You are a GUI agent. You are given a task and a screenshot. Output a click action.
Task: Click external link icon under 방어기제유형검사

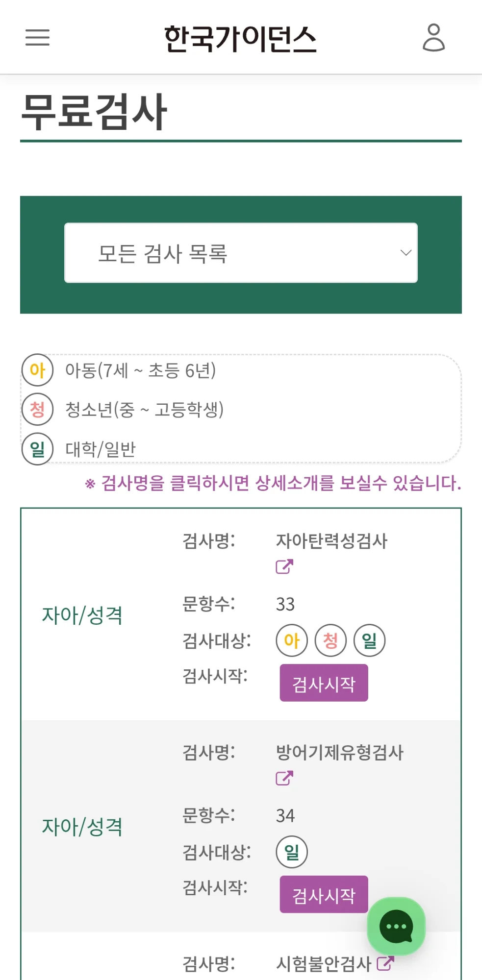[284, 778]
